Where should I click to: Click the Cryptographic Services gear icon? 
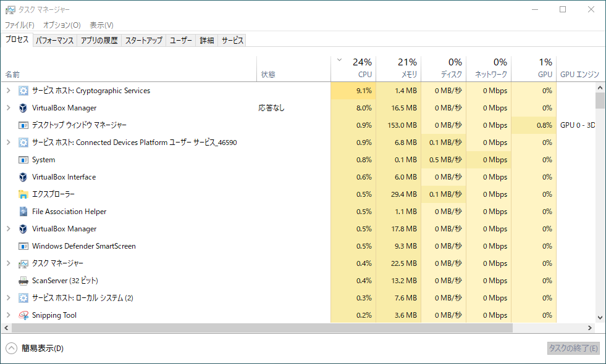pyautogui.click(x=23, y=91)
